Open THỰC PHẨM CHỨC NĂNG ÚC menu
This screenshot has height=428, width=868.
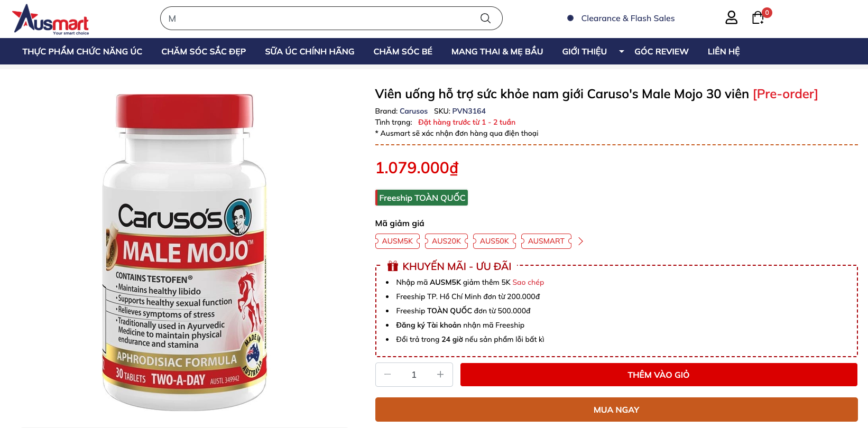click(82, 51)
